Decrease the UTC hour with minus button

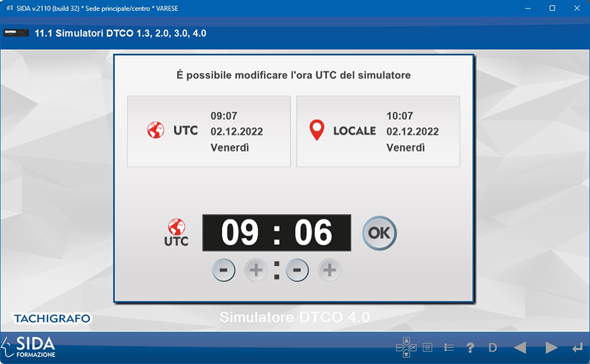coord(224,270)
